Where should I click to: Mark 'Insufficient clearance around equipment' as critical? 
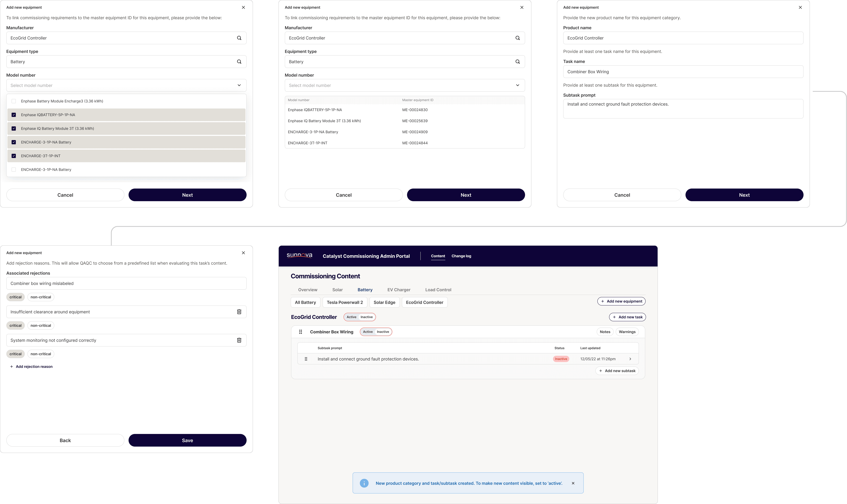tap(16, 326)
